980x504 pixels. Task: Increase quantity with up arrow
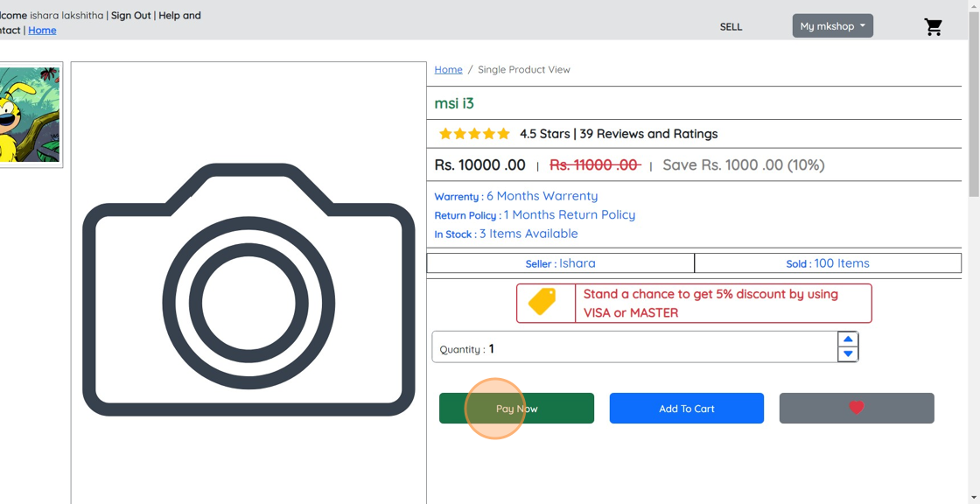[x=848, y=339]
